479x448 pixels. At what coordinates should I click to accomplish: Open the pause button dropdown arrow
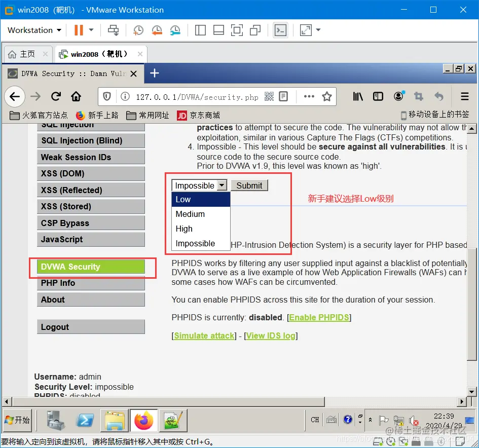point(91,30)
